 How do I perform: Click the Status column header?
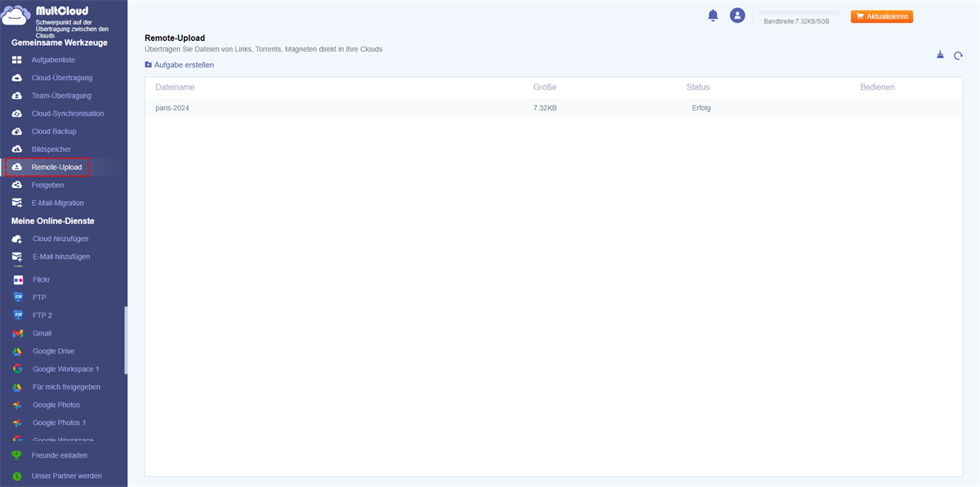(698, 87)
